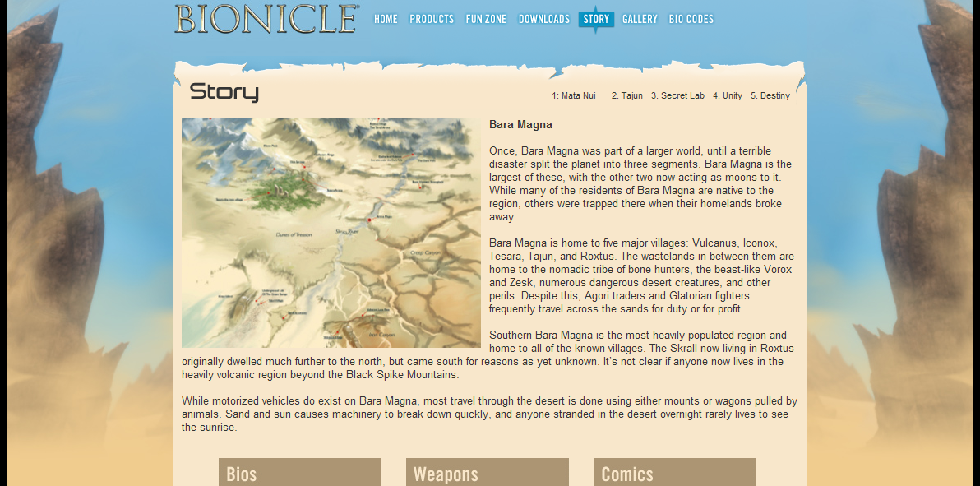Click the Creep Canyon map label
Screen dimensions: 980x486
(425, 252)
